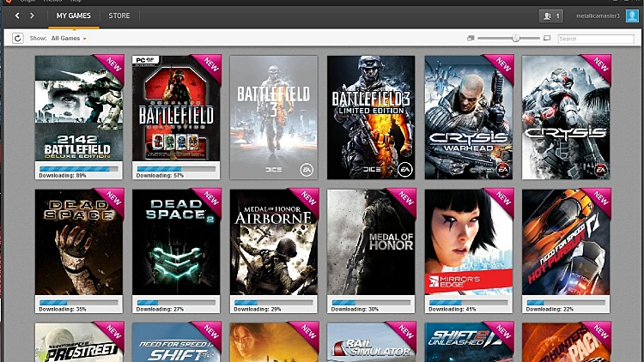This screenshot has width=644, height=362.
Task: Click the user avatar picture
Action: [632, 15]
